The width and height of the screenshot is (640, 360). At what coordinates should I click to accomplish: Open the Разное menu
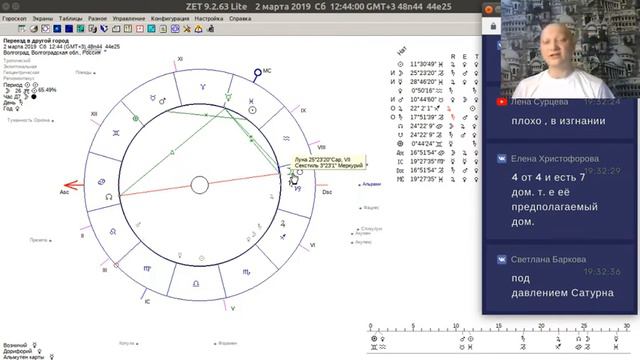[x=97, y=19]
